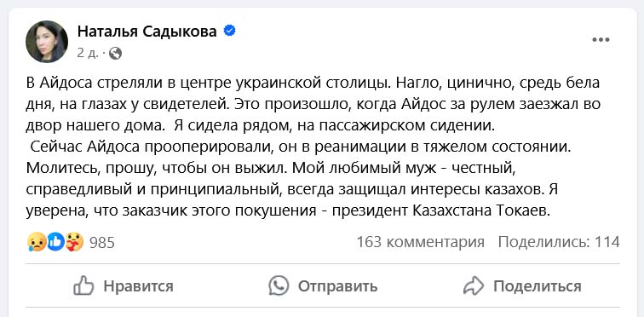
Task: Click the share arrow icon
Action: (x=474, y=286)
